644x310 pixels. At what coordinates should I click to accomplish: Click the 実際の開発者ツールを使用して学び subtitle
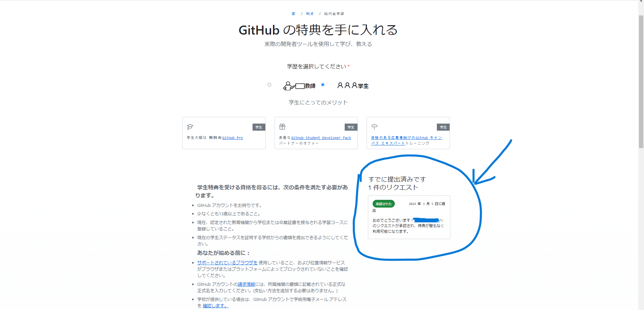[x=318, y=44]
